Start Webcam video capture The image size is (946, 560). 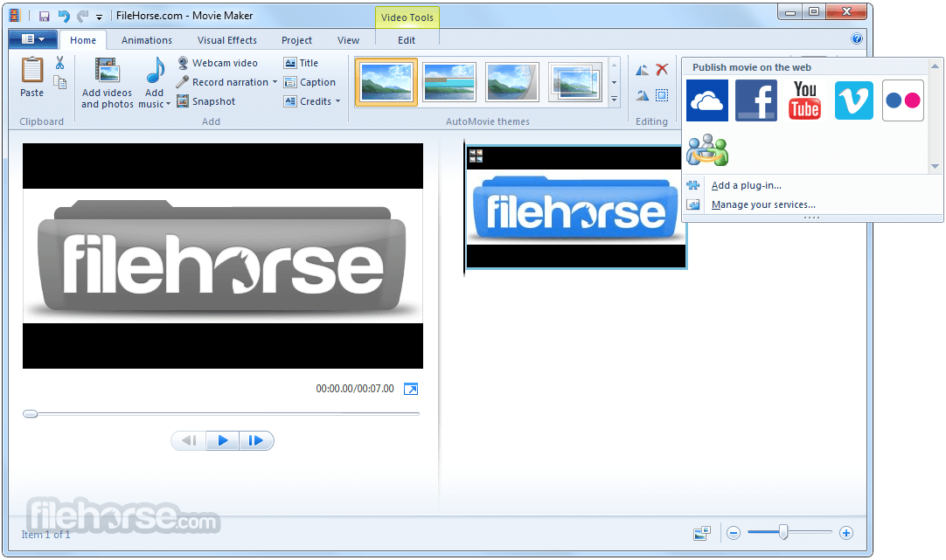click(x=218, y=63)
